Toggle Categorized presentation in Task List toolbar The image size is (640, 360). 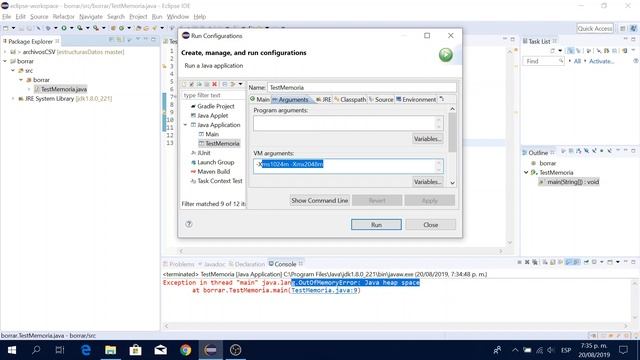tap(570, 51)
